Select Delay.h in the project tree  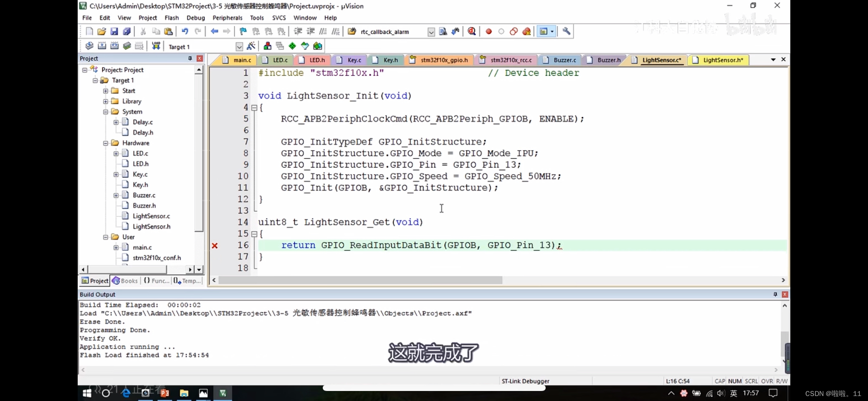coord(143,132)
